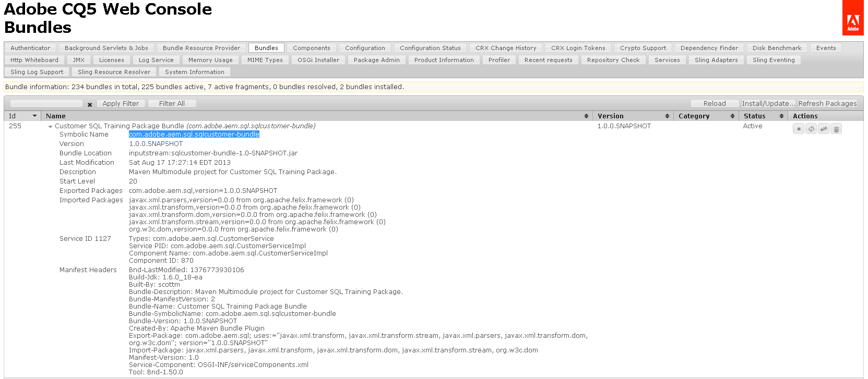The image size is (868, 379).
Task: Click bundle location inputstream:sqlcustomer-bundle-1.0-SNAPSHOT.jar
Action: pos(213,153)
